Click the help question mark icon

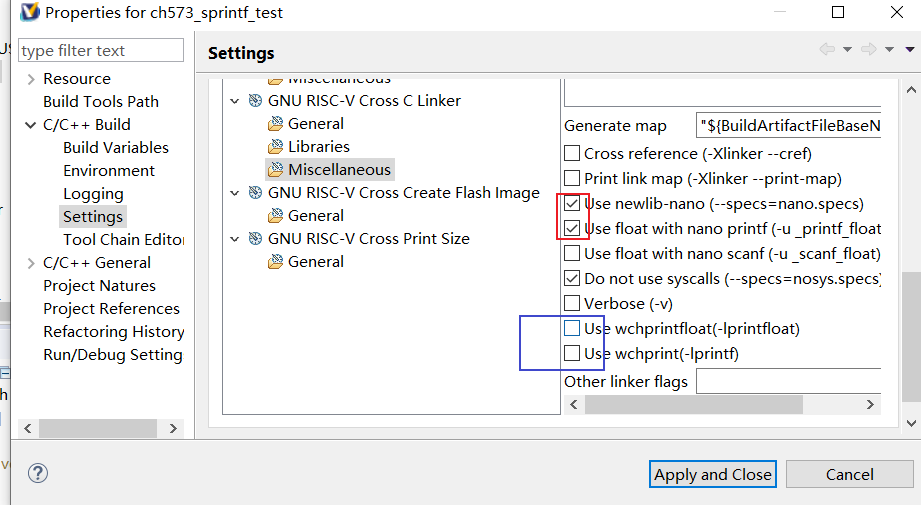pos(38,474)
